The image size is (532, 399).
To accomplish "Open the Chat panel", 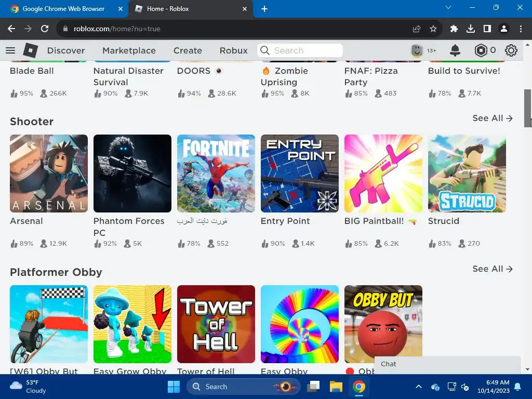I will coord(447,364).
